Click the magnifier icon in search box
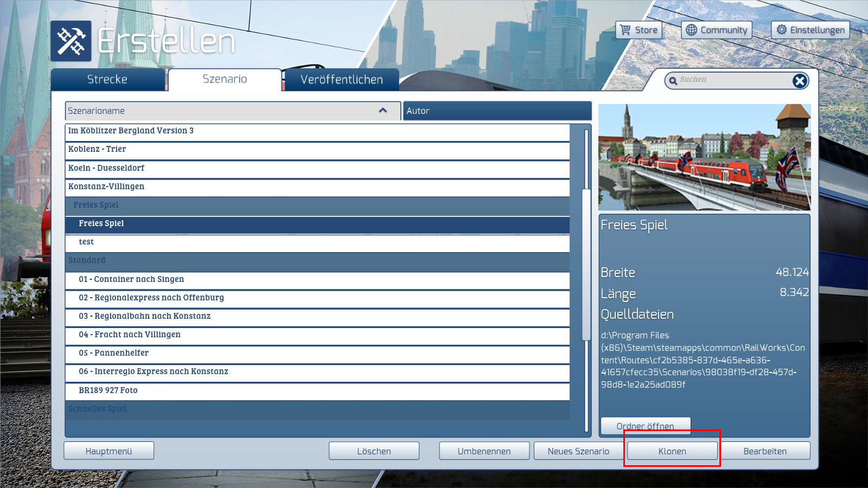This screenshot has width=868, height=488. (x=673, y=81)
